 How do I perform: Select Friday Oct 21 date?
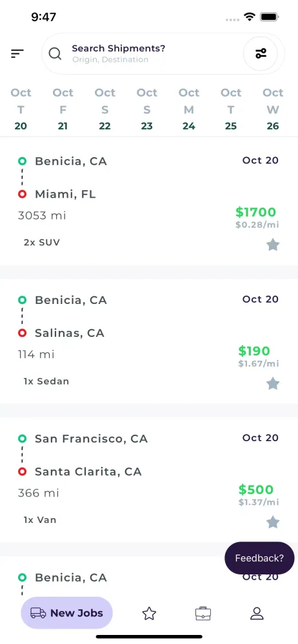click(63, 109)
